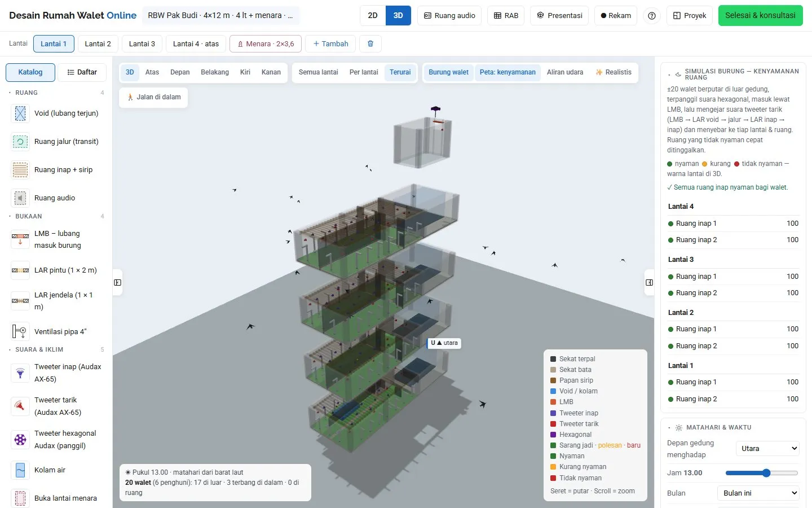
Task: Open the RAB budget button
Action: point(506,16)
